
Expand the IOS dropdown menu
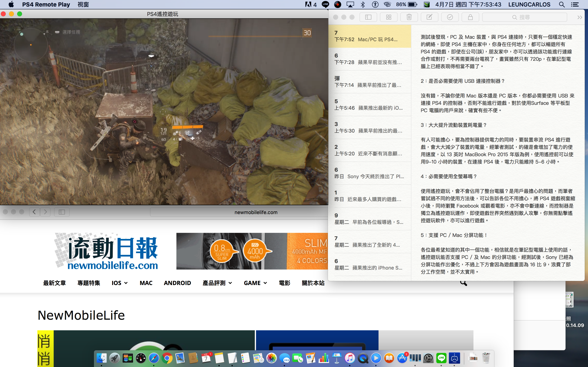coord(120,283)
